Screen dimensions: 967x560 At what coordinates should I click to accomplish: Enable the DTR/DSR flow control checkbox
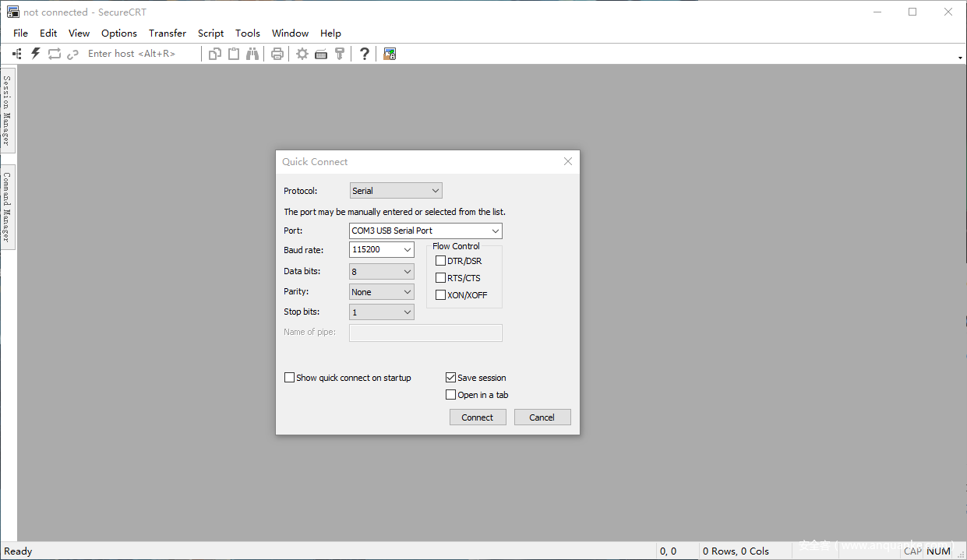441,261
